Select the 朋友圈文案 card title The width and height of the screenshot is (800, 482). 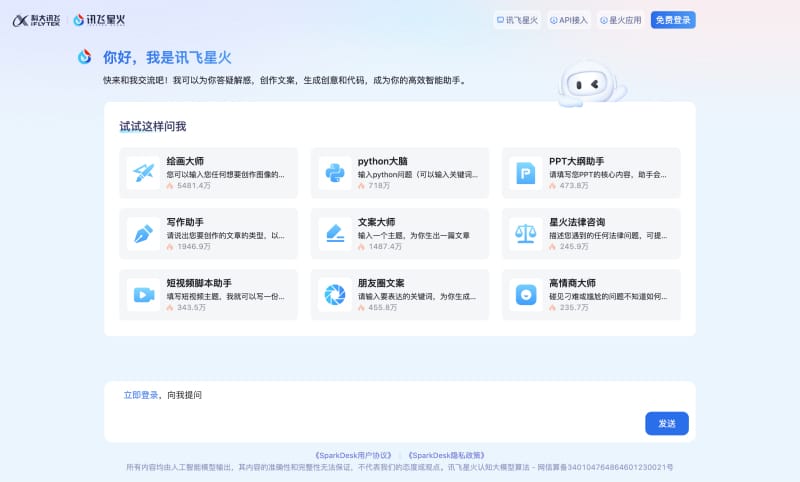381,283
